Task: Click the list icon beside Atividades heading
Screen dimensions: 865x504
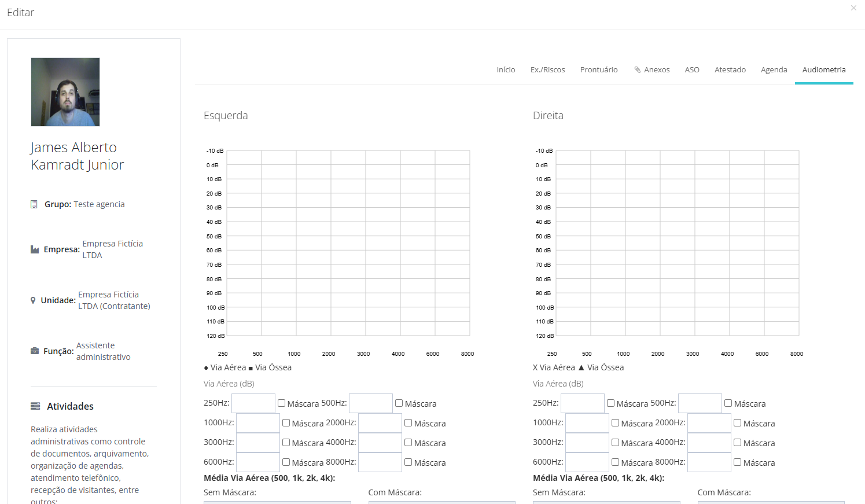Action: point(35,406)
